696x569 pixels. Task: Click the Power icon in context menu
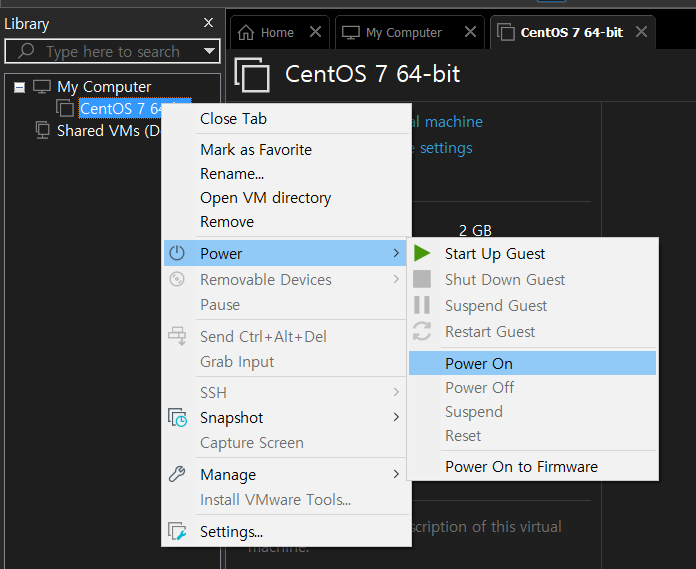click(177, 253)
